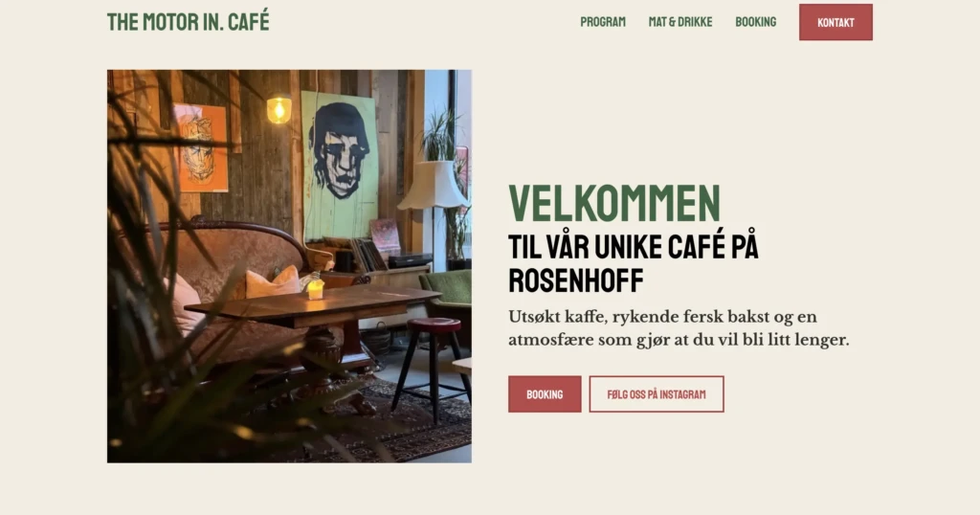
Task: Click the Til vår unike café subheading
Action: 634,264
